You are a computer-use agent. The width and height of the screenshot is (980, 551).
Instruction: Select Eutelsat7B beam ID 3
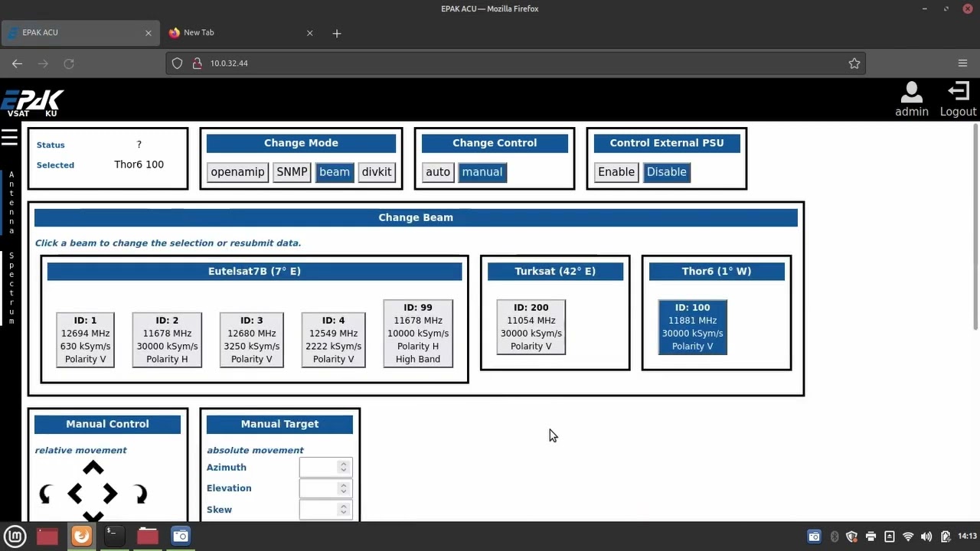point(251,340)
